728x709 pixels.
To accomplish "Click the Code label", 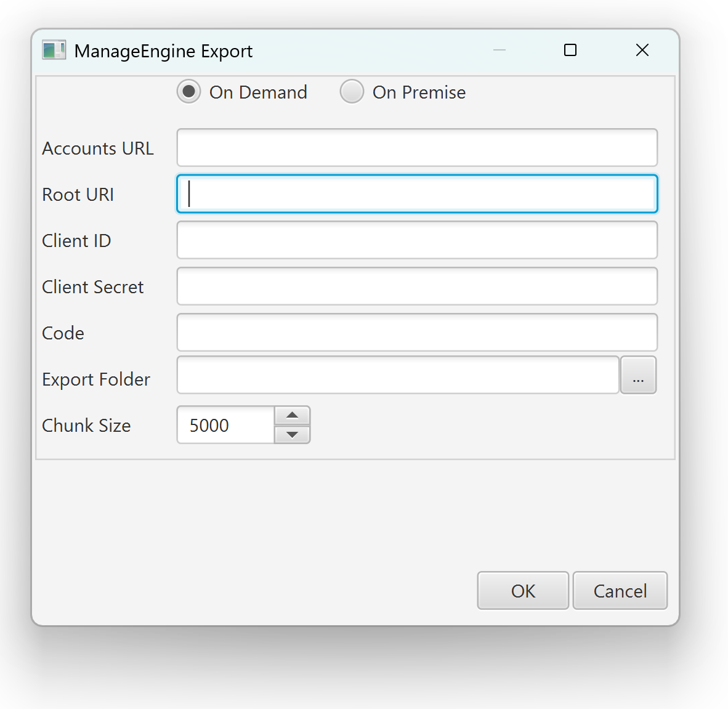I will 63,333.
